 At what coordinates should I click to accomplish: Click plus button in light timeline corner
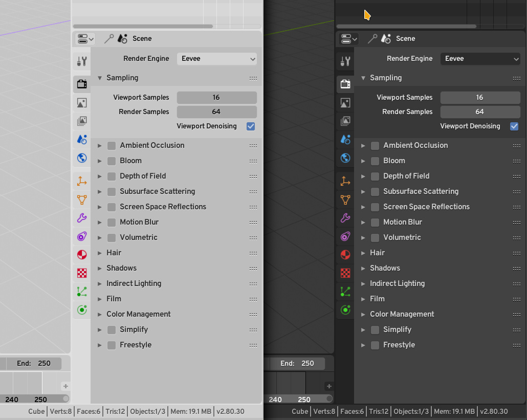65,386
